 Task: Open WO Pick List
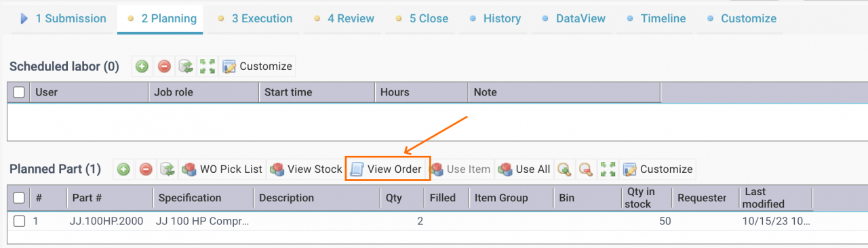click(x=222, y=169)
